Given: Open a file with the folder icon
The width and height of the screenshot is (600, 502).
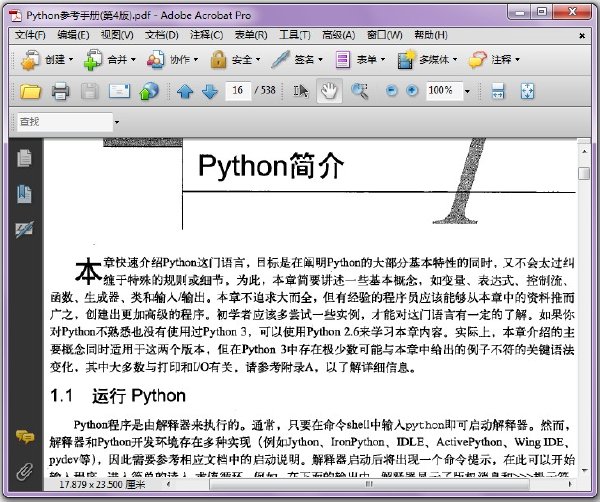Looking at the screenshot, I should click(x=30, y=91).
